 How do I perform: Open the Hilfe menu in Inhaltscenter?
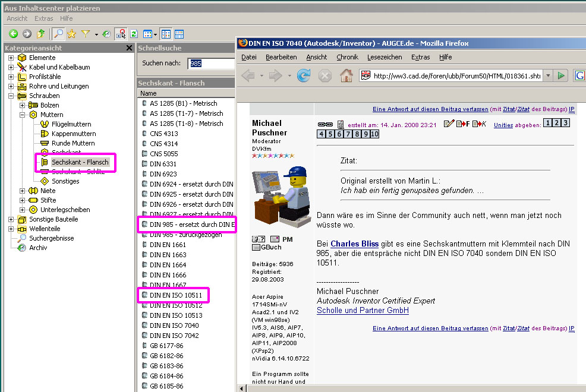tap(66, 18)
